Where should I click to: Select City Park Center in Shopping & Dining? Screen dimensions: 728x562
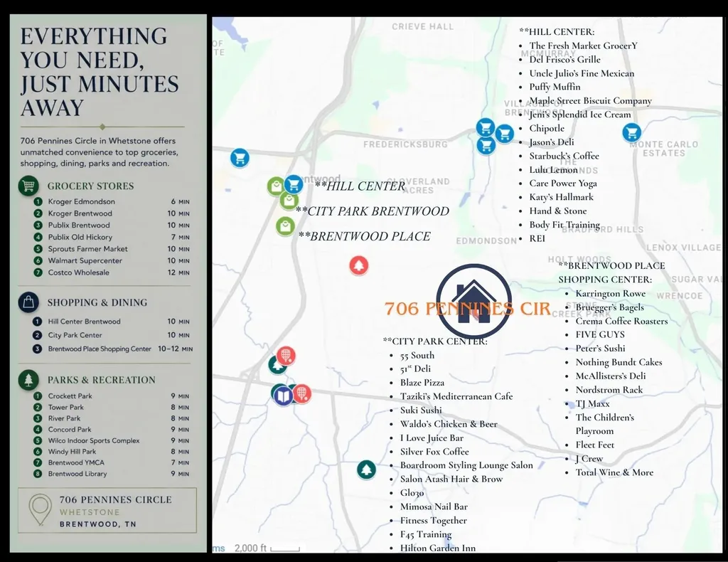coord(75,335)
